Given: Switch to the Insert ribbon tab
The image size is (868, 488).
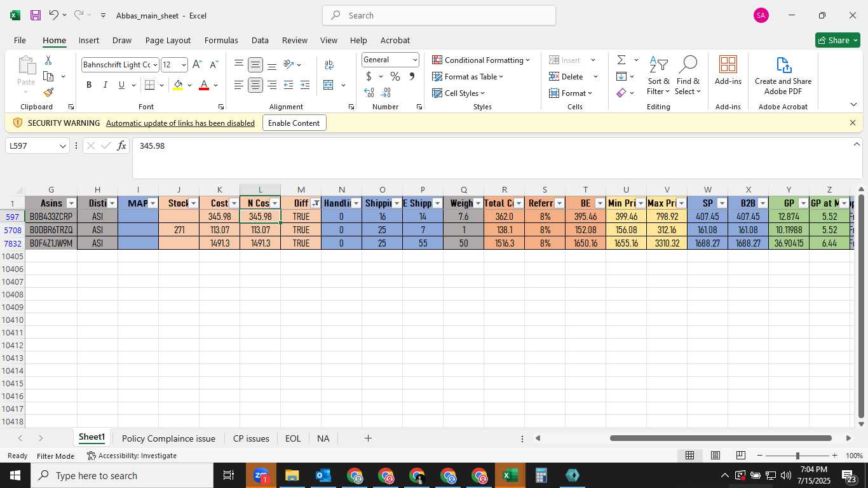Looking at the screenshot, I should click(x=89, y=40).
